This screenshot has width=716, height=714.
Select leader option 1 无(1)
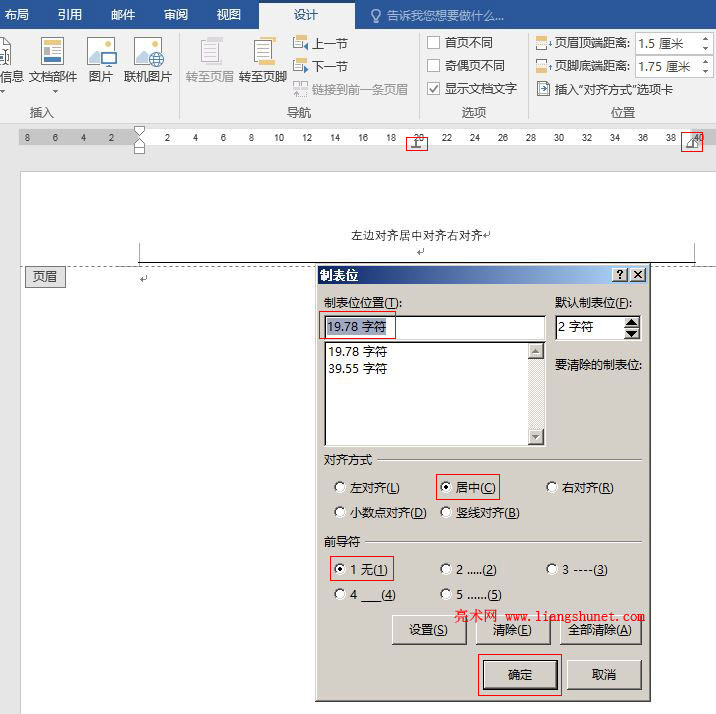[x=340, y=569]
